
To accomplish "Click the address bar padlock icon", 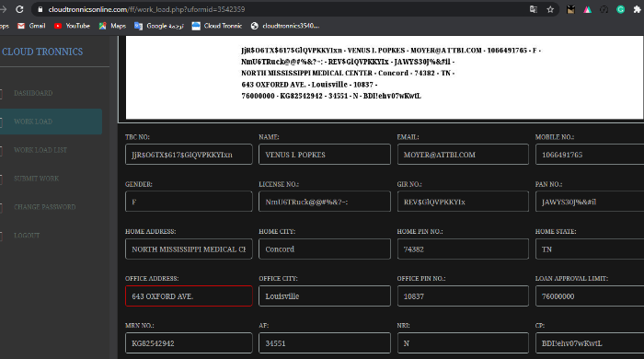I will [x=40, y=9].
